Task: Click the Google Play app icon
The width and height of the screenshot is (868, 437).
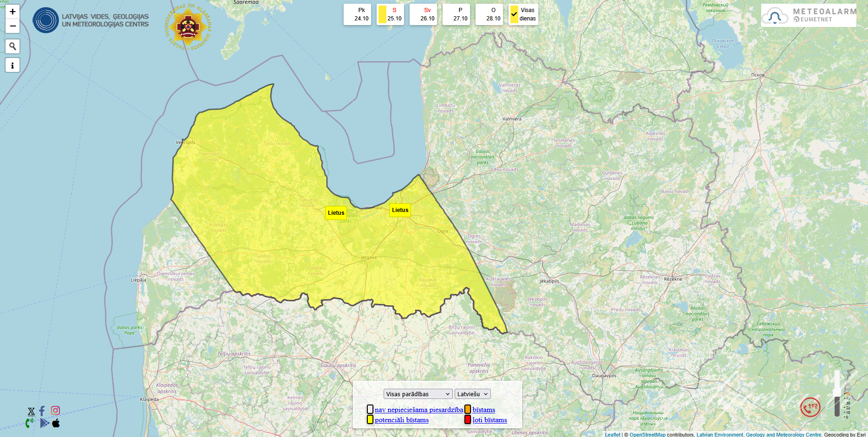Action: tap(44, 423)
